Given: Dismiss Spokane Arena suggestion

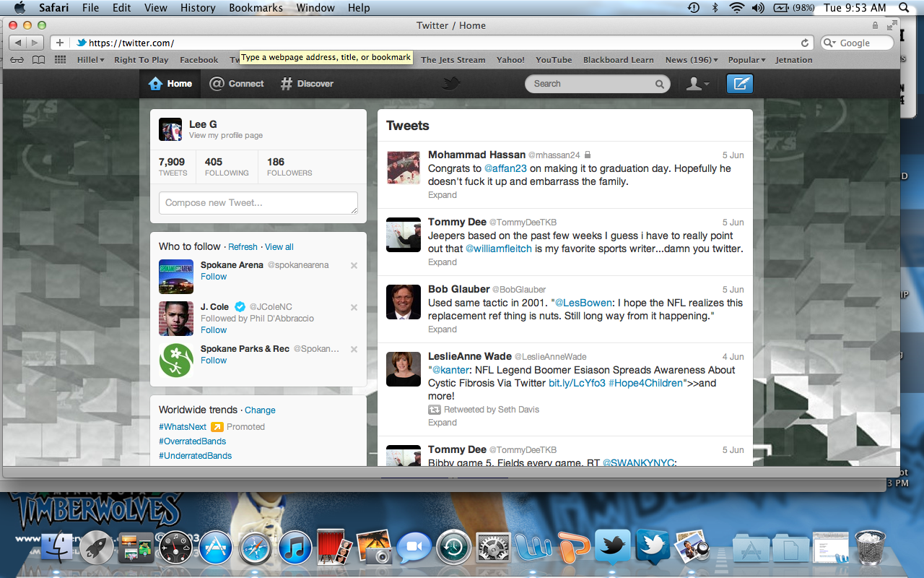Looking at the screenshot, I should pos(354,266).
